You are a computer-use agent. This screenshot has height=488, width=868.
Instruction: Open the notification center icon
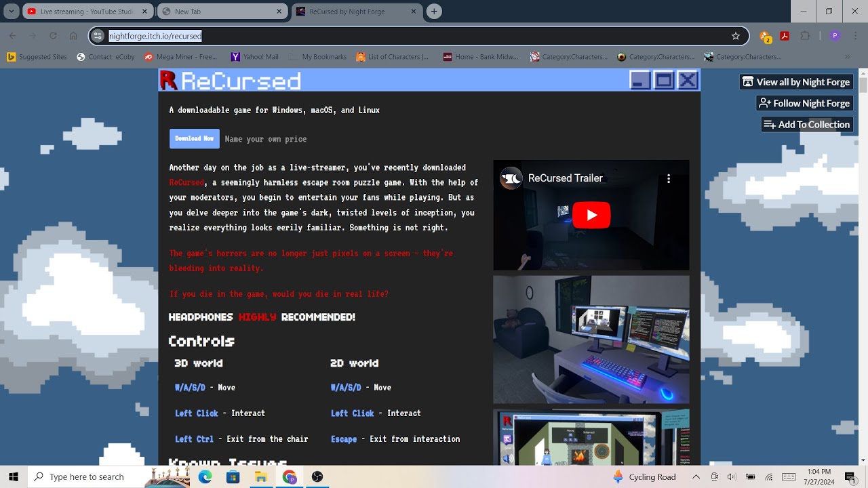850,476
